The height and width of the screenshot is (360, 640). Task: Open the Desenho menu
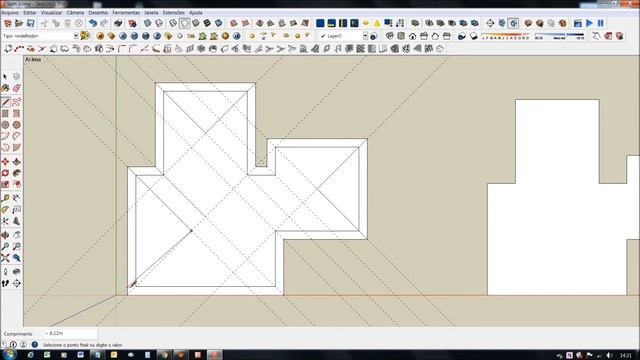point(98,13)
